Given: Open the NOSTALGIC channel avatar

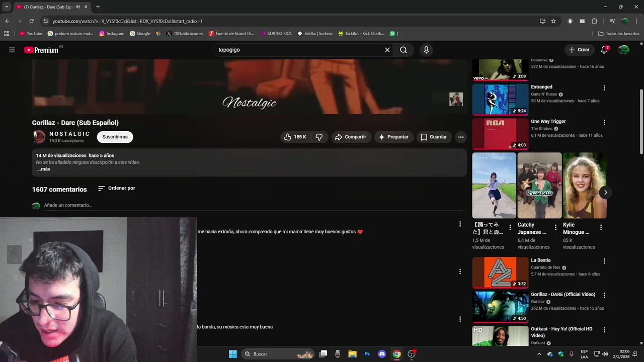Looking at the screenshot, I should (39, 137).
